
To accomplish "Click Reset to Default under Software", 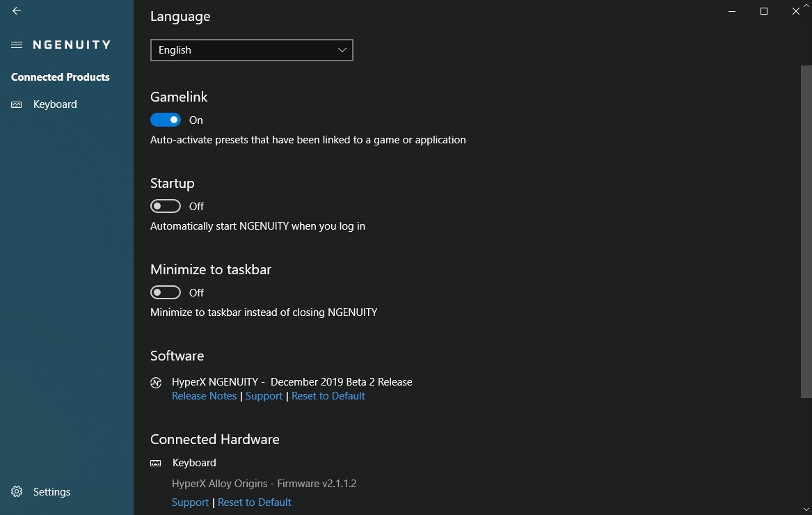I will [328, 396].
